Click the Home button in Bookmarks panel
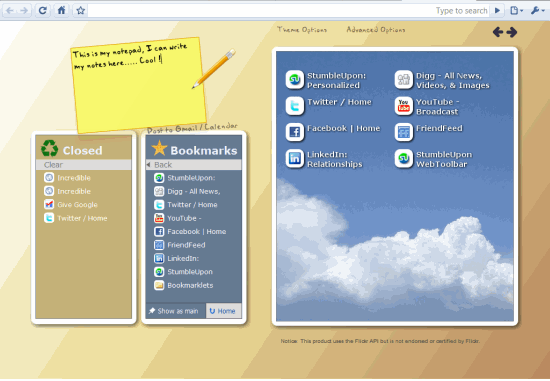The image size is (550, 381). (x=223, y=311)
